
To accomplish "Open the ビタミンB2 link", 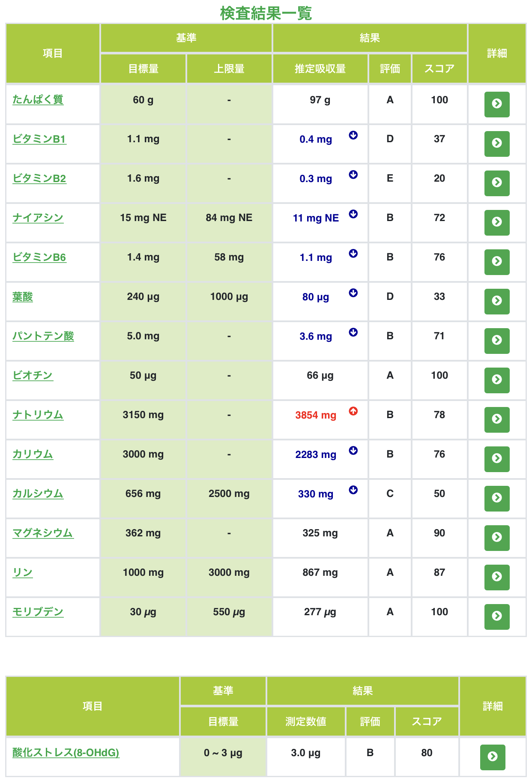I will click(x=39, y=179).
